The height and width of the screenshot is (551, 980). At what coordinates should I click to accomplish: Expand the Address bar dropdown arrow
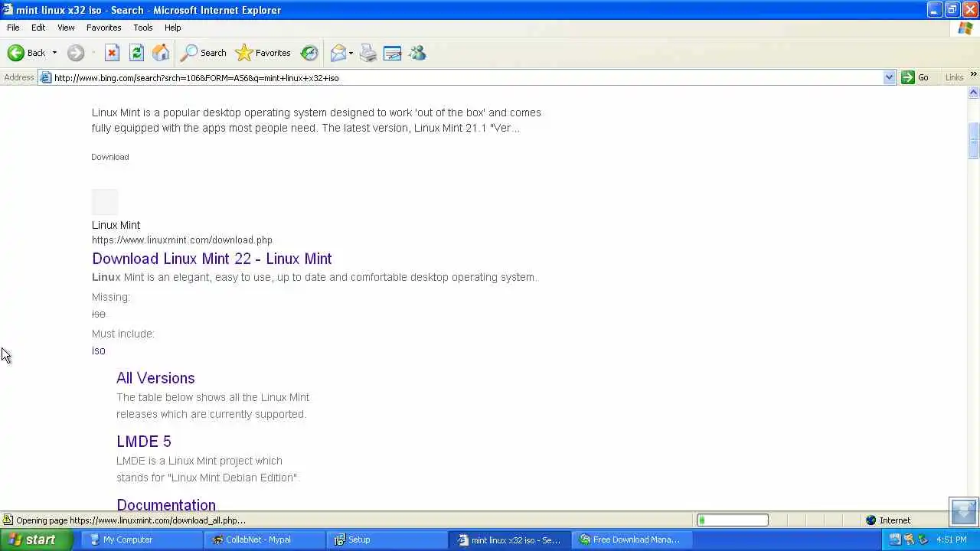[889, 77]
